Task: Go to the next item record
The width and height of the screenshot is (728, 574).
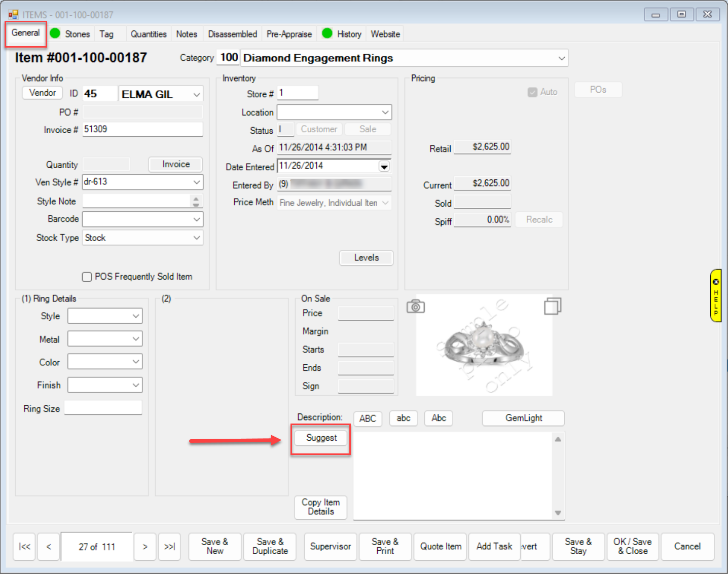Action: click(x=145, y=547)
